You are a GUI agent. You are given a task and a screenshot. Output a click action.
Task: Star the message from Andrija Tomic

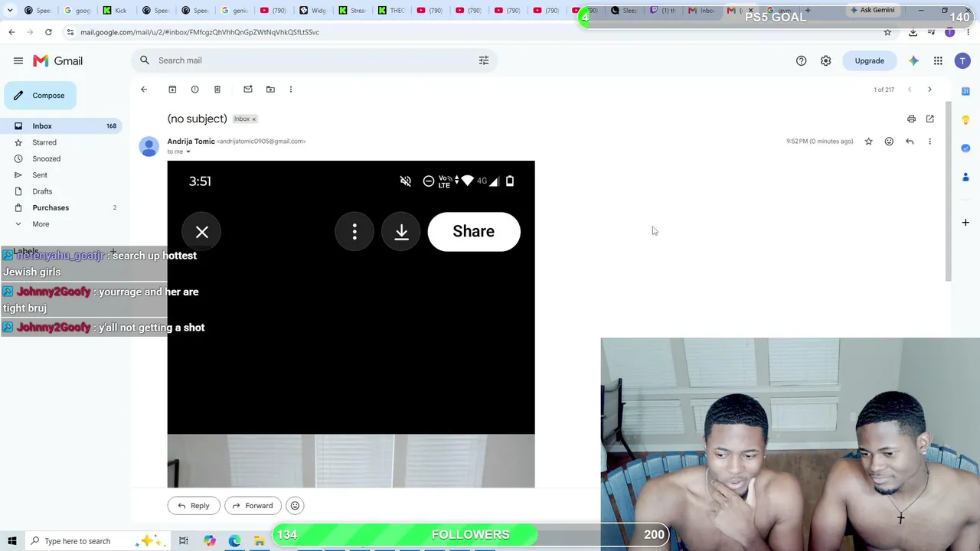click(868, 142)
